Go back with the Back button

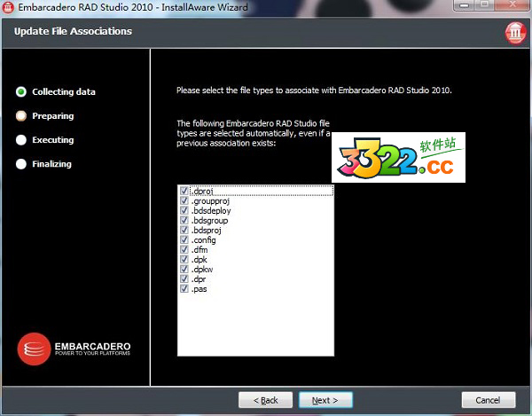(x=265, y=400)
